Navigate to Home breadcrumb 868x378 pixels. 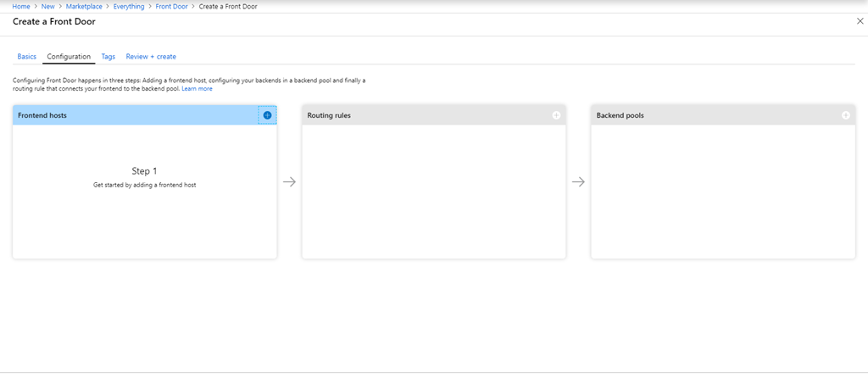coord(21,7)
